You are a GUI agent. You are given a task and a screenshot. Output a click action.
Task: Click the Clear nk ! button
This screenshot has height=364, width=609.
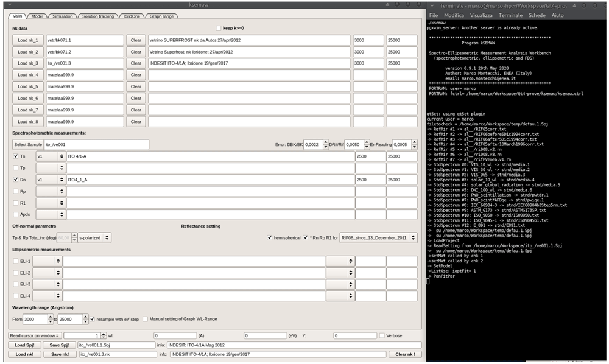(x=405, y=354)
